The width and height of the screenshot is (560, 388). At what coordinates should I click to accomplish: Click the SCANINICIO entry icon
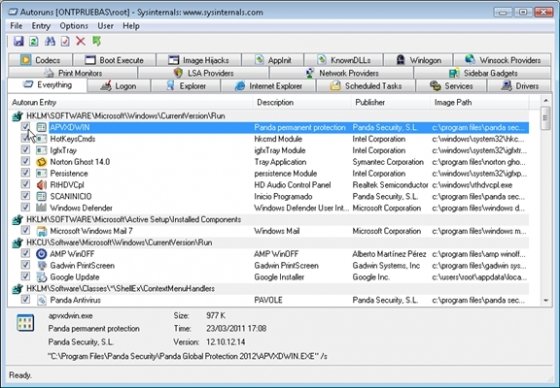(x=42, y=196)
